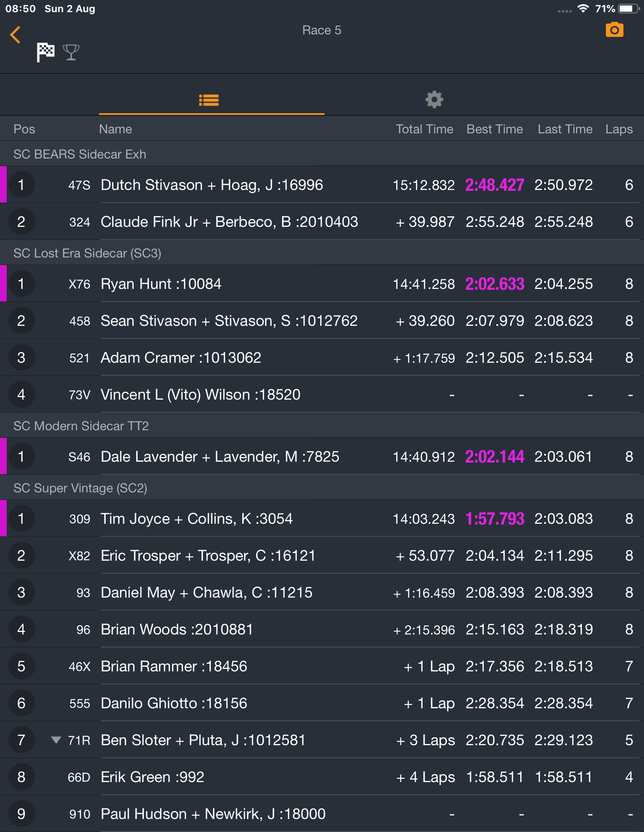This screenshot has height=832, width=644.
Task: Tap position badge for Paul Hudson row
Action: click(21, 814)
